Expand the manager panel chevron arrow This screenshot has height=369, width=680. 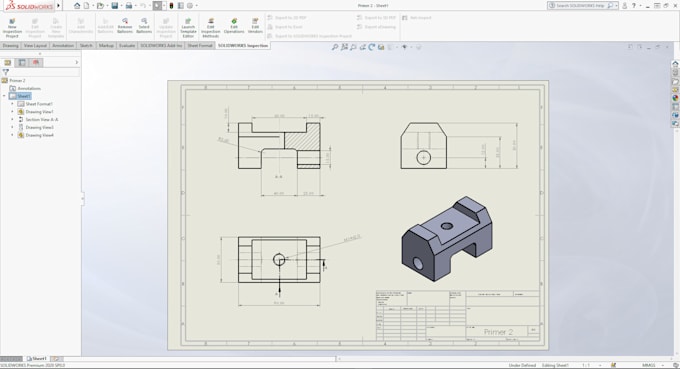tap(77, 62)
